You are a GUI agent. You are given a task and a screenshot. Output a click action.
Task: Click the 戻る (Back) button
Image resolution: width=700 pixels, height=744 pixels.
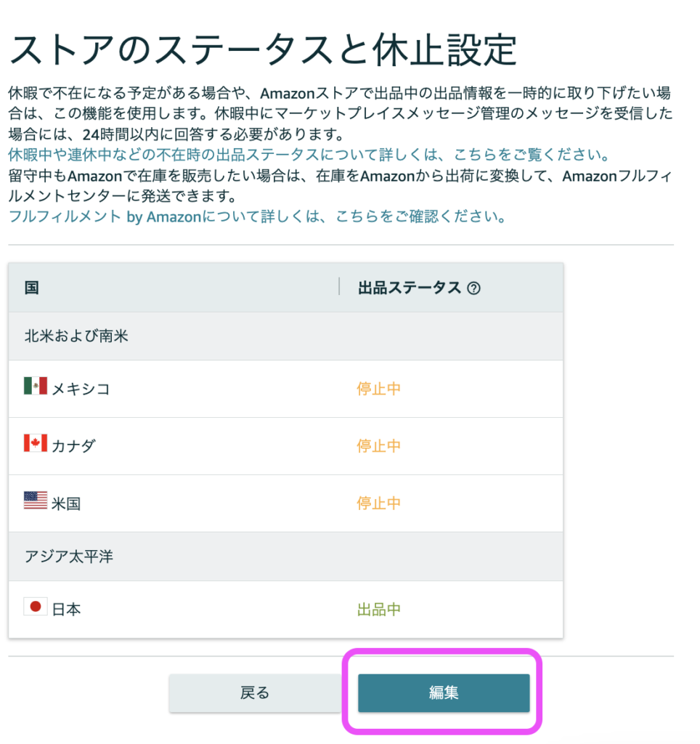[x=255, y=693]
